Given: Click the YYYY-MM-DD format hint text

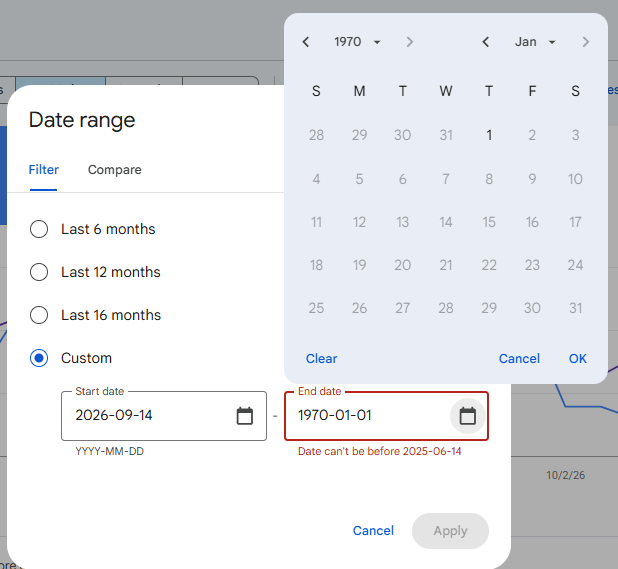Looking at the screenshot, I should coord(110,451).
